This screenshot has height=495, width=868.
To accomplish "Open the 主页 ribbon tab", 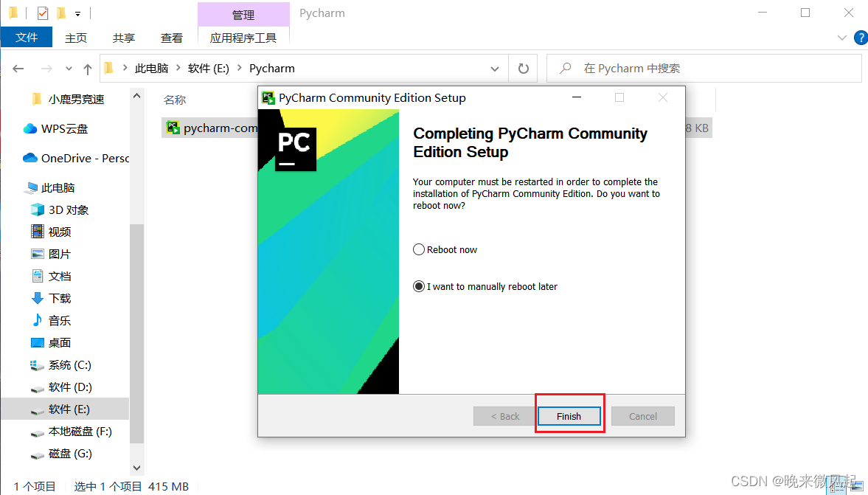I will tap(76, 38).
